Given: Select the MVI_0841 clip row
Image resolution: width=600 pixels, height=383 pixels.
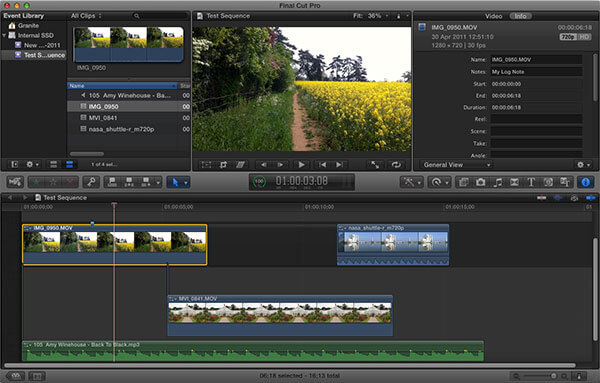Looking at the screenshot, I should pyautogui.click(x=129, y=118).
